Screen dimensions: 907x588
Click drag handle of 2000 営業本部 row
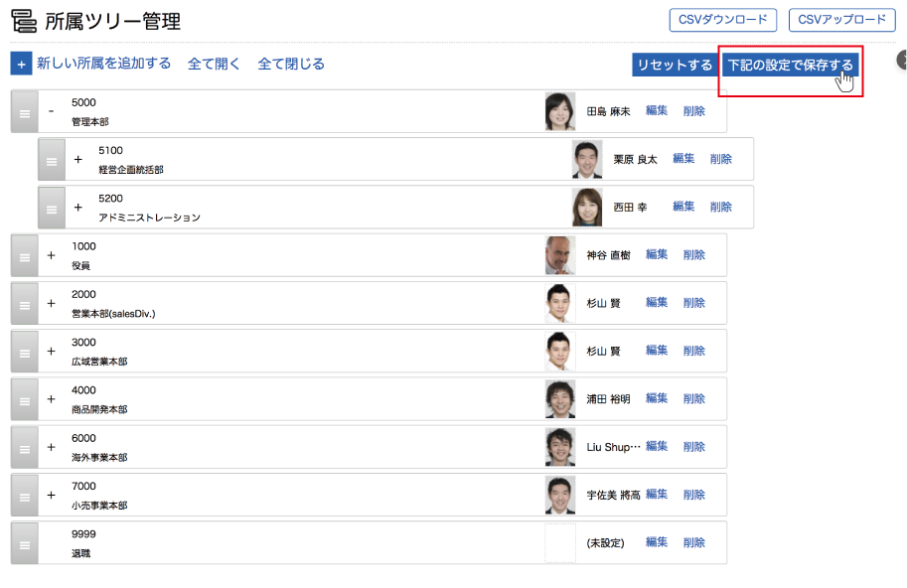click(x=24, y=304)
